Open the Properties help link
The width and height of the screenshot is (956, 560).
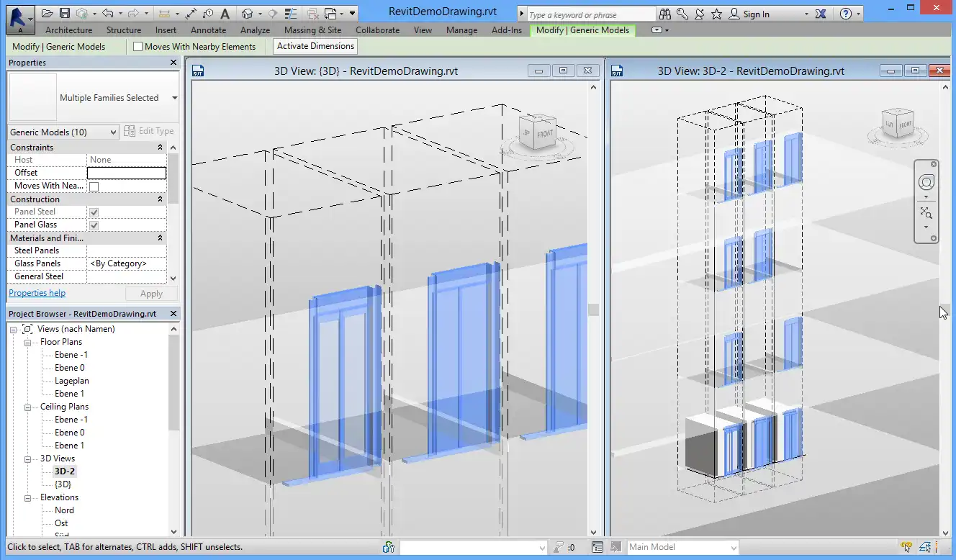pyautogui.click(x=37, y=293)
